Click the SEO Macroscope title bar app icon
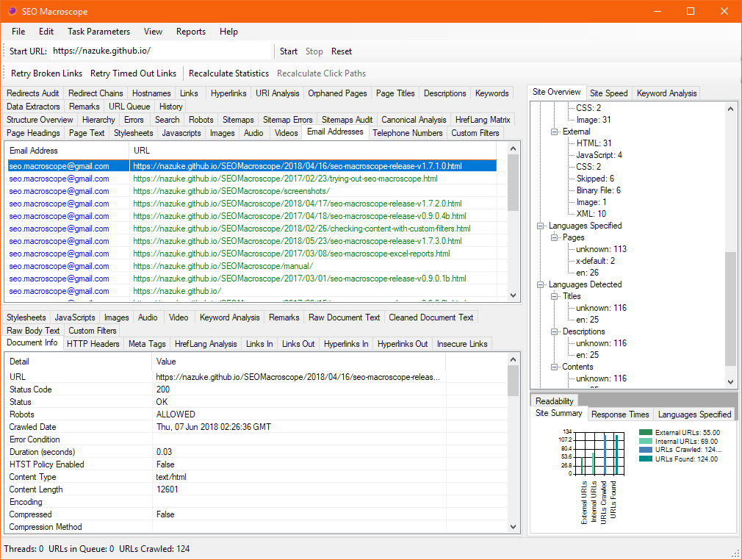Viewport: 742px width, 560px height. point(12,11)
